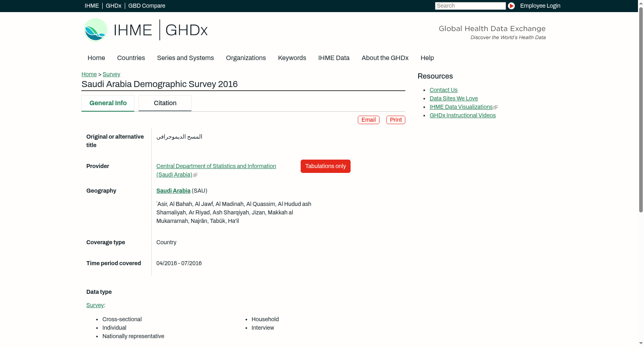Switch to the Citation tab

[165, 103]
